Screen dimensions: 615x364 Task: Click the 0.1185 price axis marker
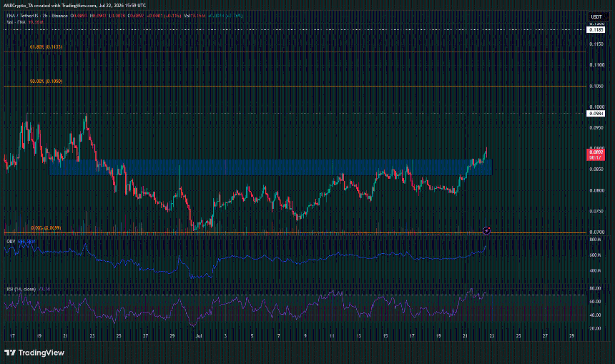coord(596,30)
